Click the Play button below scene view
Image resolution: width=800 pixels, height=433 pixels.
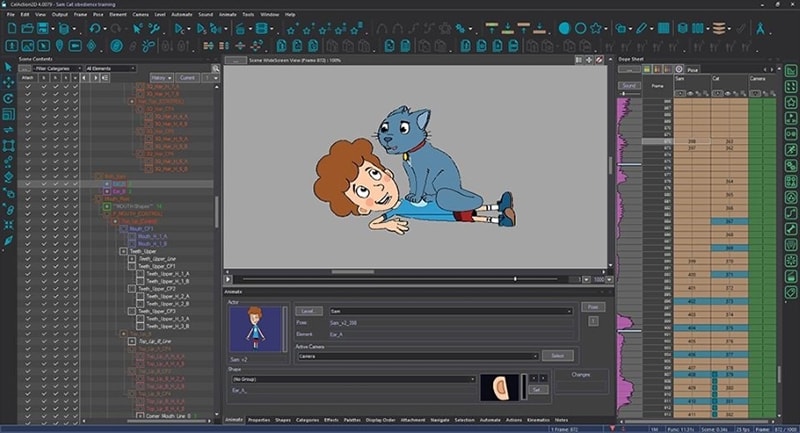[228, 279]
